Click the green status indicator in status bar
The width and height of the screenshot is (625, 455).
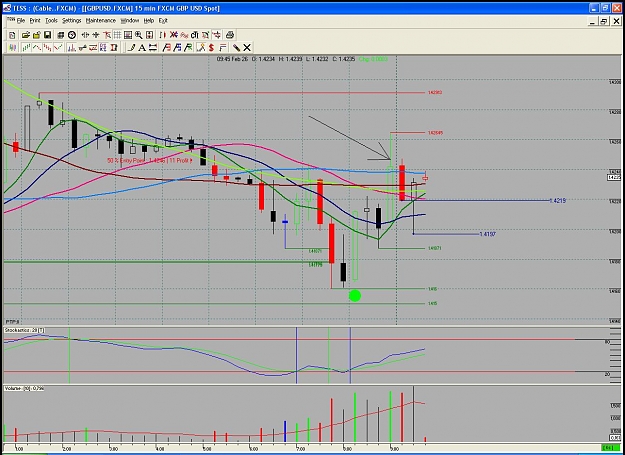(611, 448)
